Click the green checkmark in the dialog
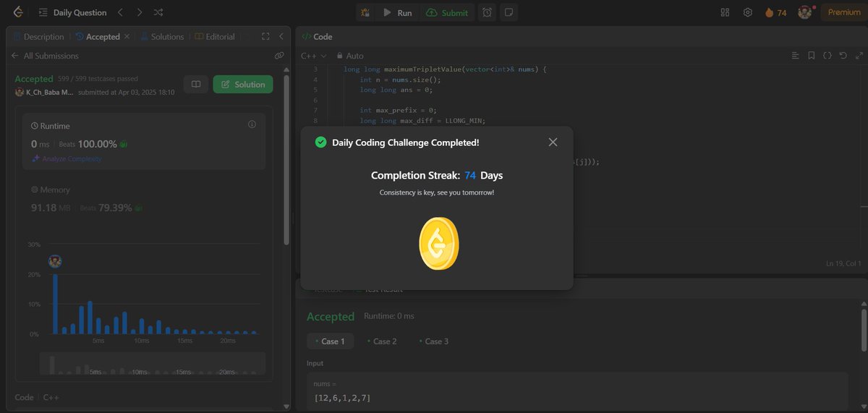The height and width of the screenshot is (413, 868). 320,142
